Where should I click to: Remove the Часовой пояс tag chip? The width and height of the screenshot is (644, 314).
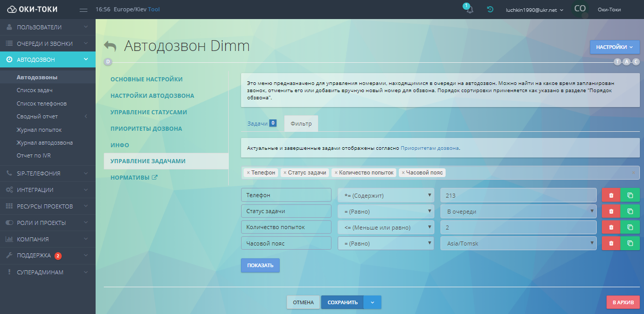pyautogui.click(x=403, y=173)
